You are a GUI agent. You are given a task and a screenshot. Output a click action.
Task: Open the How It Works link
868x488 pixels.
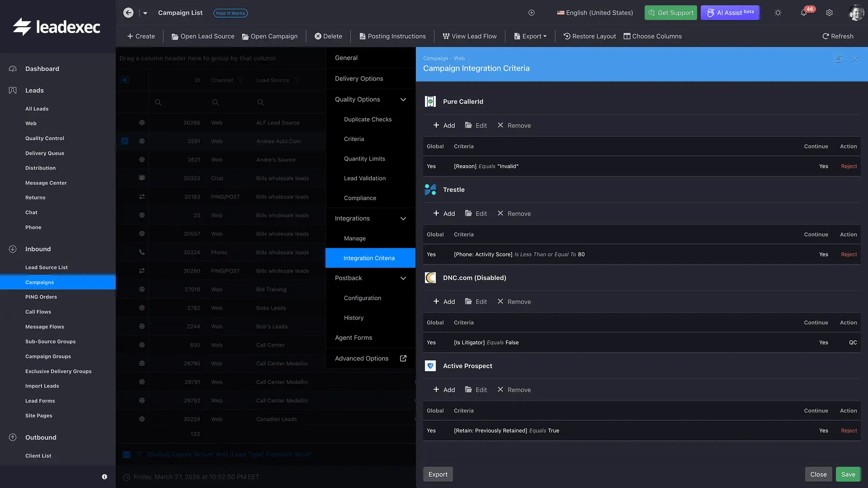230,13
